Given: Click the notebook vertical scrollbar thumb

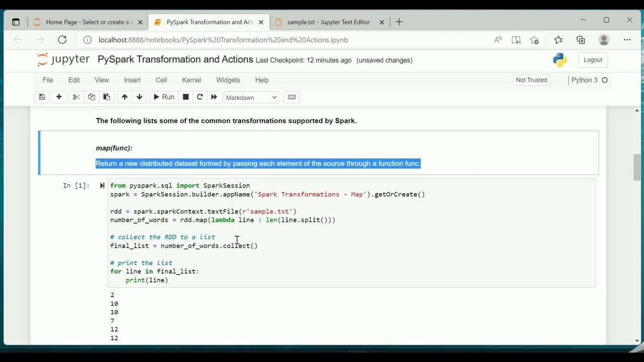Looking at the screenshot, I should (x=637, y=167).
